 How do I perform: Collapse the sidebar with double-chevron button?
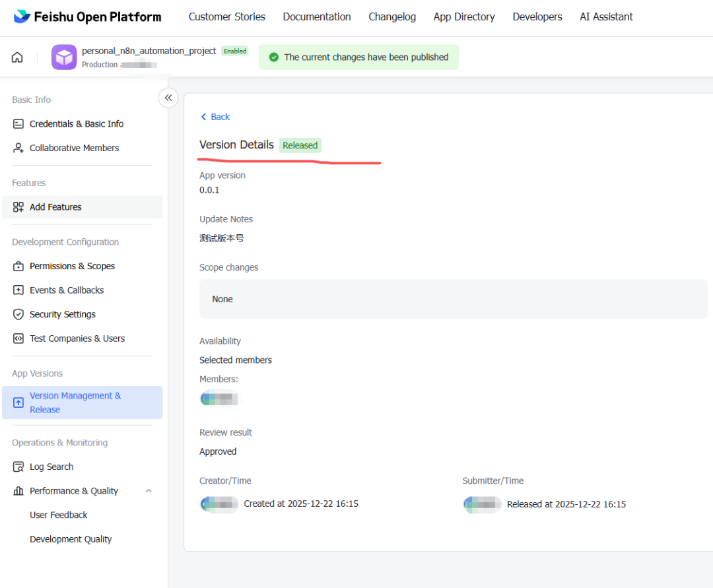click(168, 98)
